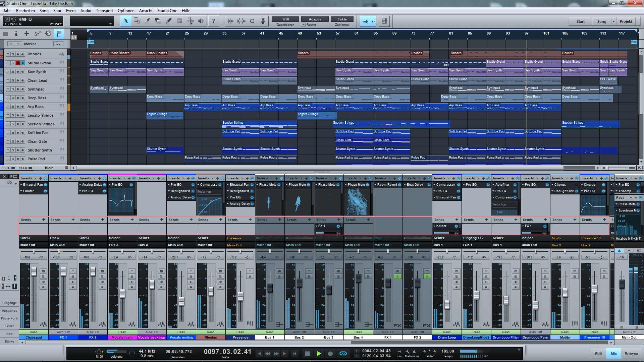Add a marker with the plus button
The width and height of the screenshot is (644, 362).
[11, 44]
